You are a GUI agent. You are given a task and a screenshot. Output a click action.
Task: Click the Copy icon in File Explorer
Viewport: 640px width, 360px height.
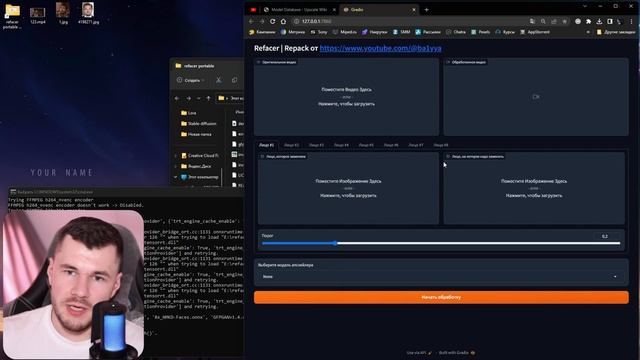pyautogui.click(x=234, y=80)
